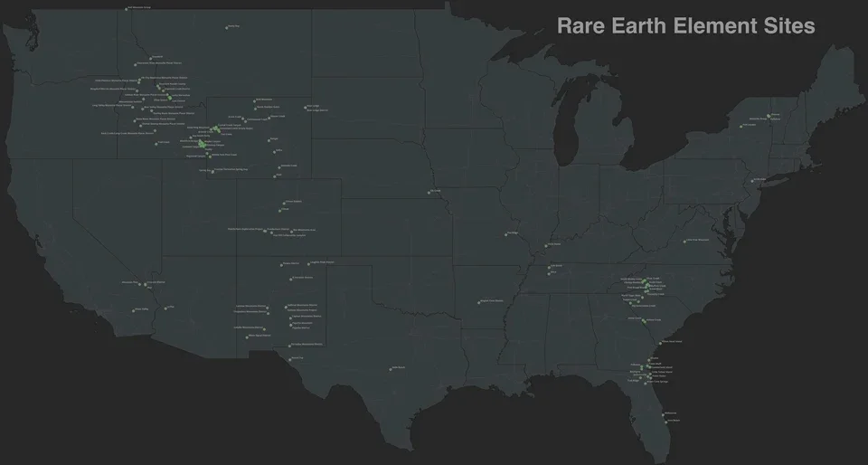868x465 pixels.
Task: Click the Port Leyden marker in New York
Action: tap(741, 127)
